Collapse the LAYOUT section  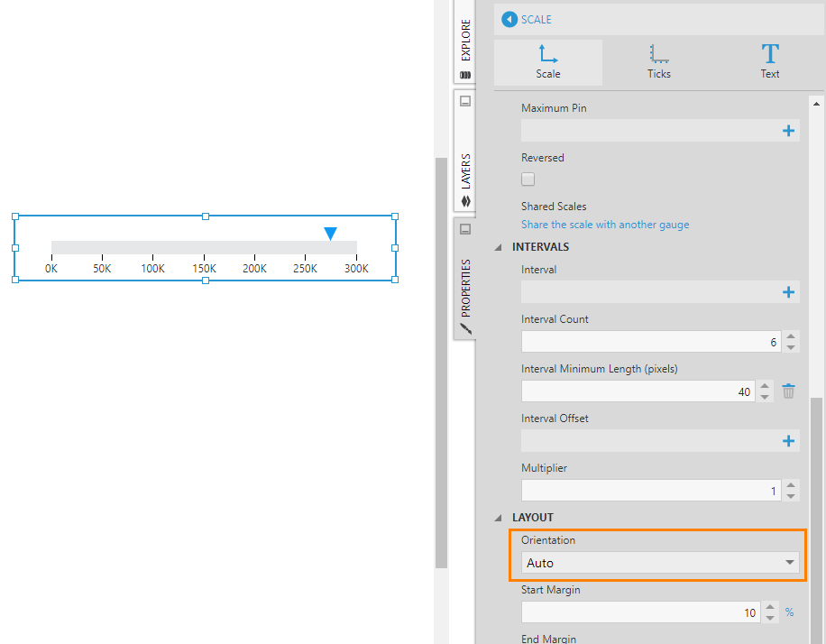(x=499, y=518)
